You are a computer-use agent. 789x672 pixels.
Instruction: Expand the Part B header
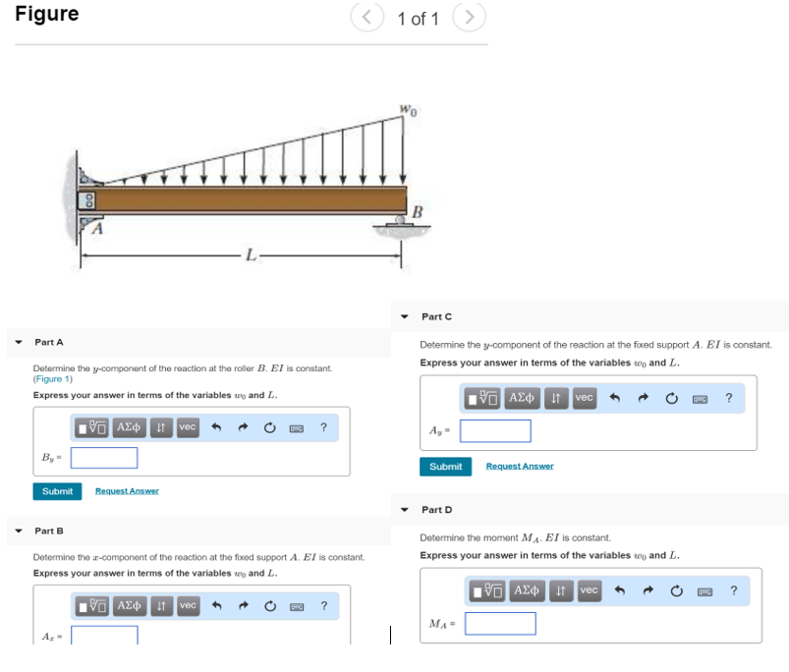coord(18,531)
